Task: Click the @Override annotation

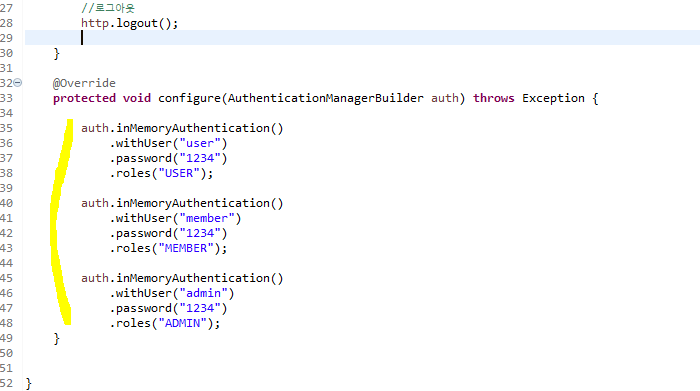Action: 84,83
